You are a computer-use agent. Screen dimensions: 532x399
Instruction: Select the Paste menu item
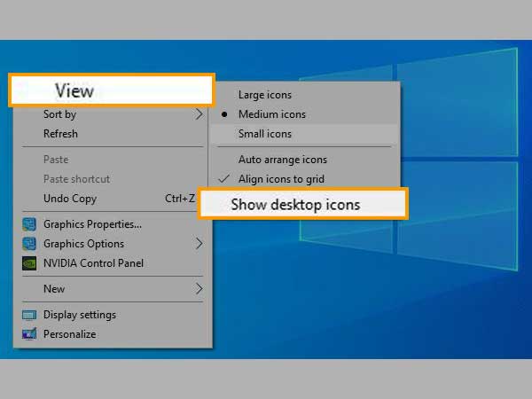[x=112, y=160]
